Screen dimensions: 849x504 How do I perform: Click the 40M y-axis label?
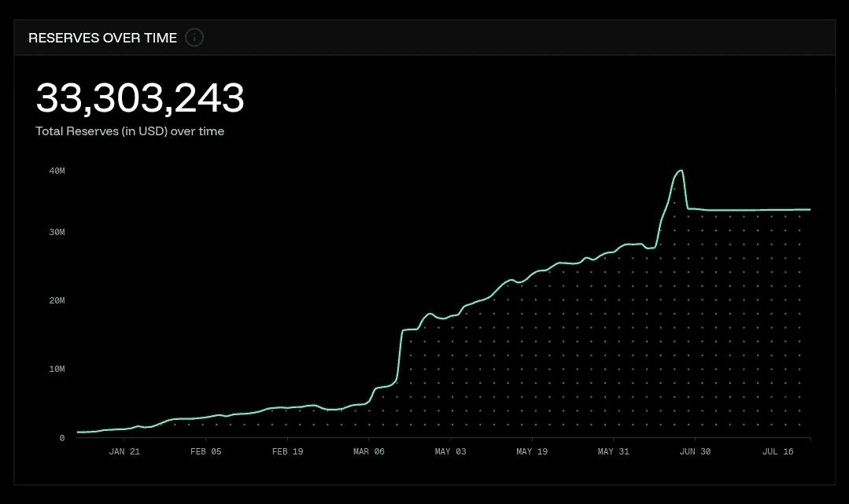pos(57,171)
